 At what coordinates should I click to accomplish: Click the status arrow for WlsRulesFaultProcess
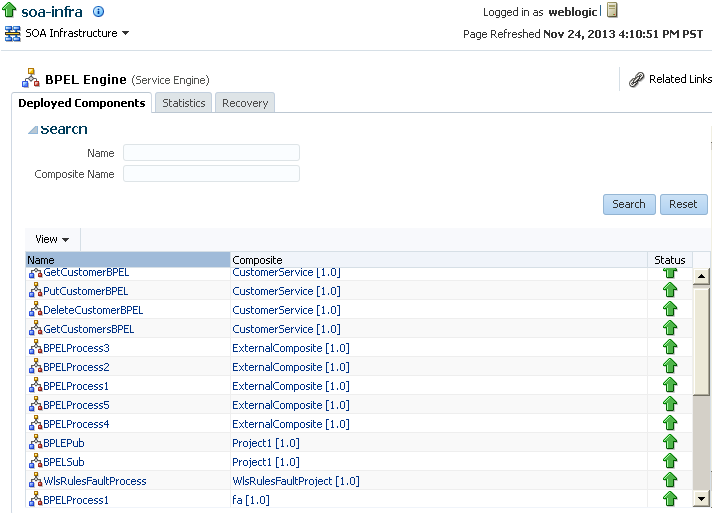pos(670,480)
